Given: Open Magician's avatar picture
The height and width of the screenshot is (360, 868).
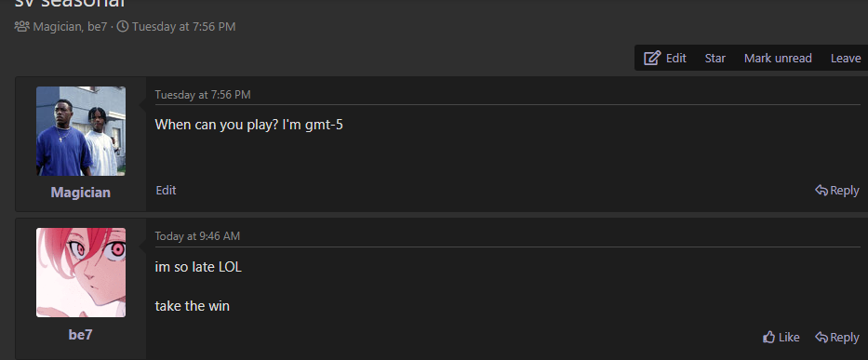Looking at the screenshot, I should (x=81, y=131).
